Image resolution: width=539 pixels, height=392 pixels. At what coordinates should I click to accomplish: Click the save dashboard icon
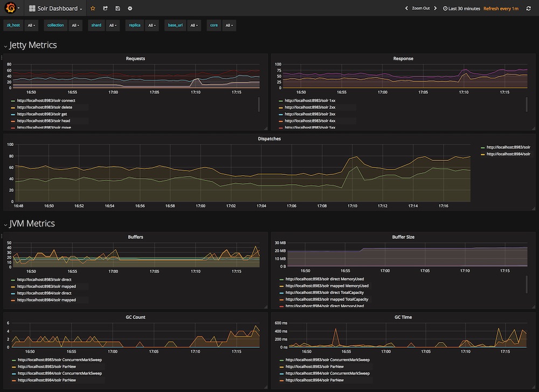tap(118, 9)
